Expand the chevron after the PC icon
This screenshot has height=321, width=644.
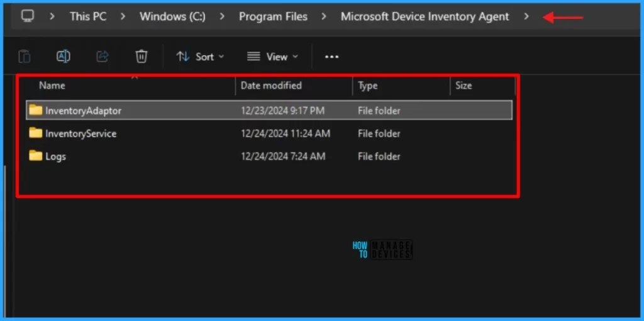[x=52, y=17]
